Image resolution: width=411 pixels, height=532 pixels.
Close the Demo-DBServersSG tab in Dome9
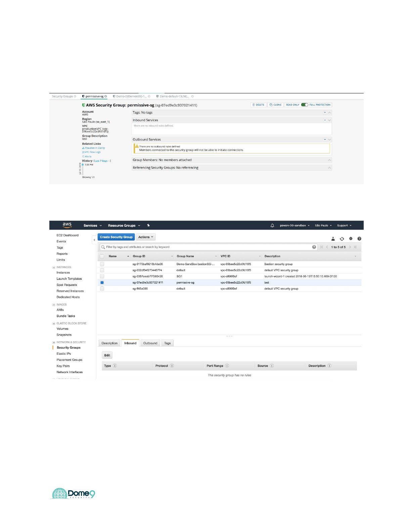click(149, 96)
